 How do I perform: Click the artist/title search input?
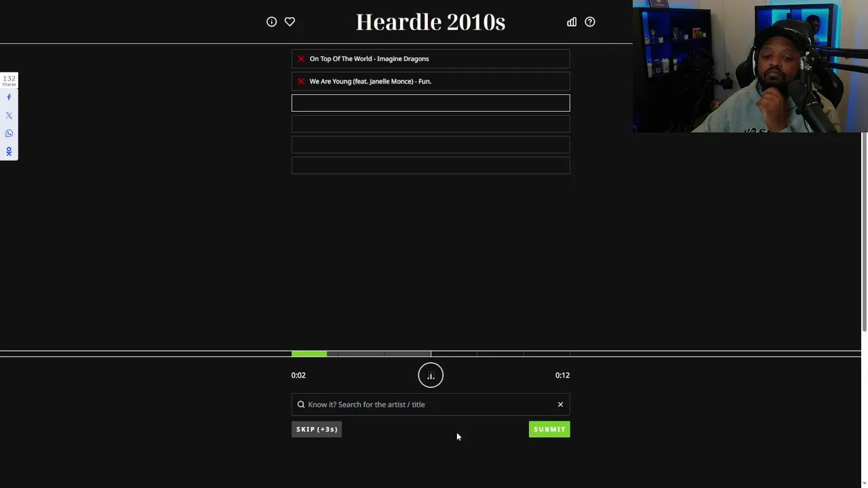tap(431, 405)
